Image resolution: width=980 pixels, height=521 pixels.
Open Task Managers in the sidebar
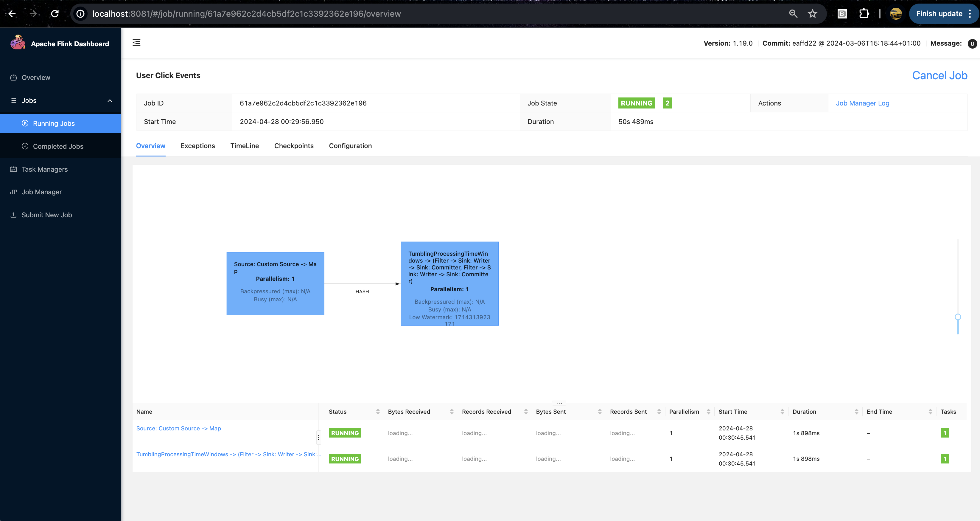point(44,169)
